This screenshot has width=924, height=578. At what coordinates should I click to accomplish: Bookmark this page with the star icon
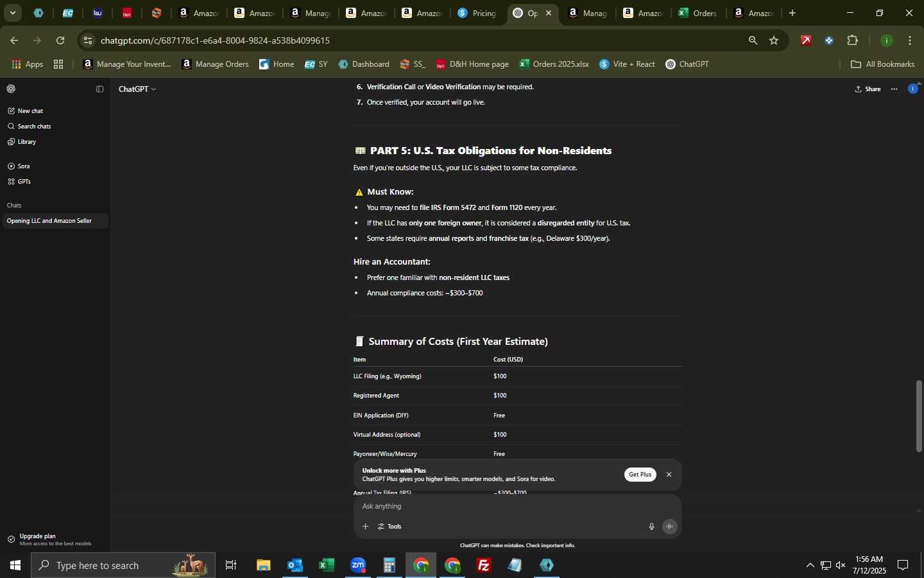click(774, 40)
